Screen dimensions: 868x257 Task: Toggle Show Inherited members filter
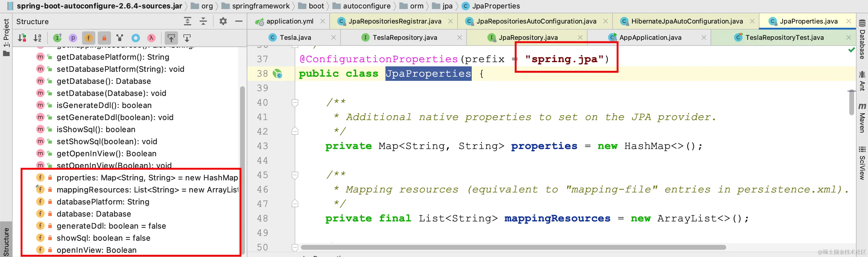58,38
